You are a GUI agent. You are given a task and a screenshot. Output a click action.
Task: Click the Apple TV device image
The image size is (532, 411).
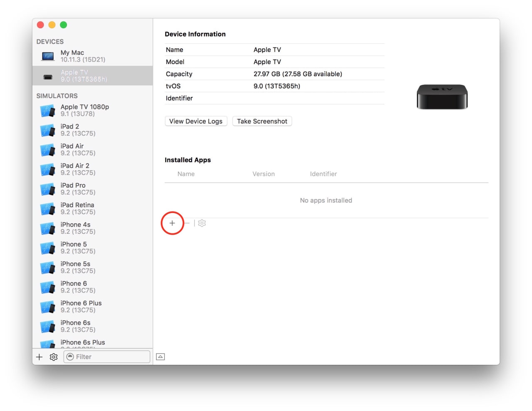pos(442,97)
